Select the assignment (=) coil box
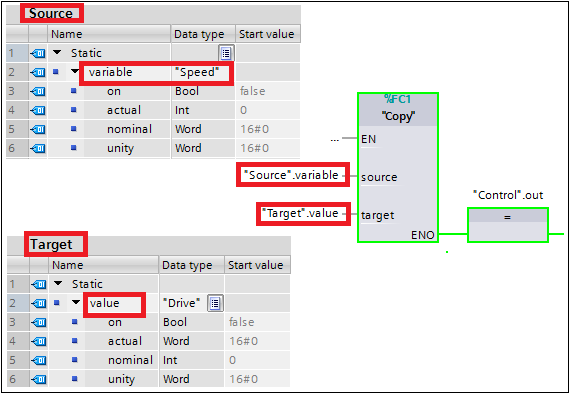The width and height of the screenshot is (571, 394). [x=508, y=225]
